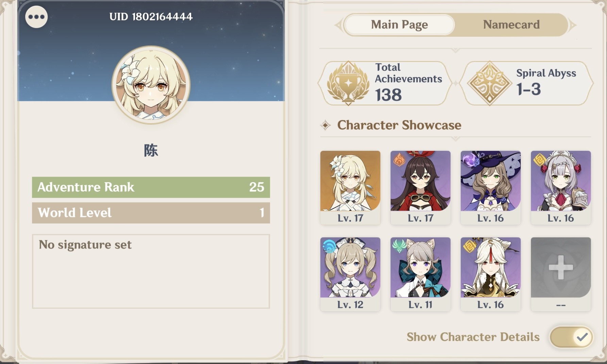Select the Hydro twin-tail character Lv. 12

click(x=350, y=274)
